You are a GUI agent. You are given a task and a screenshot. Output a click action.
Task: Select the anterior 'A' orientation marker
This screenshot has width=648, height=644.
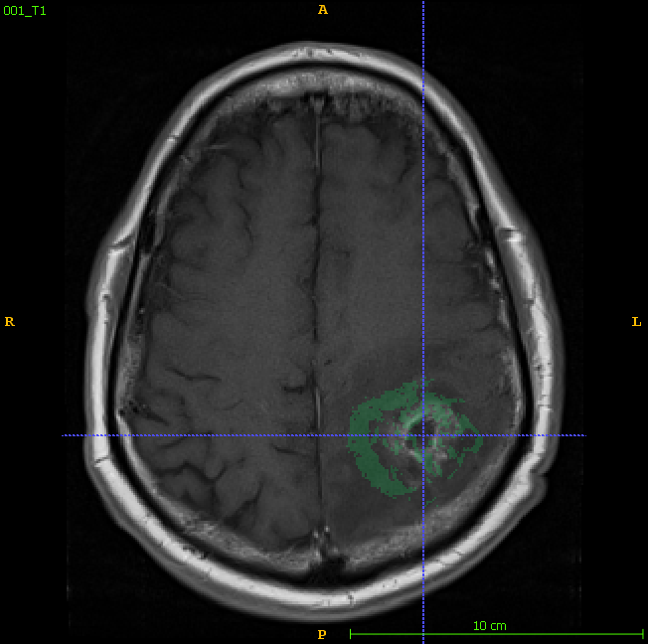[322, 10]
